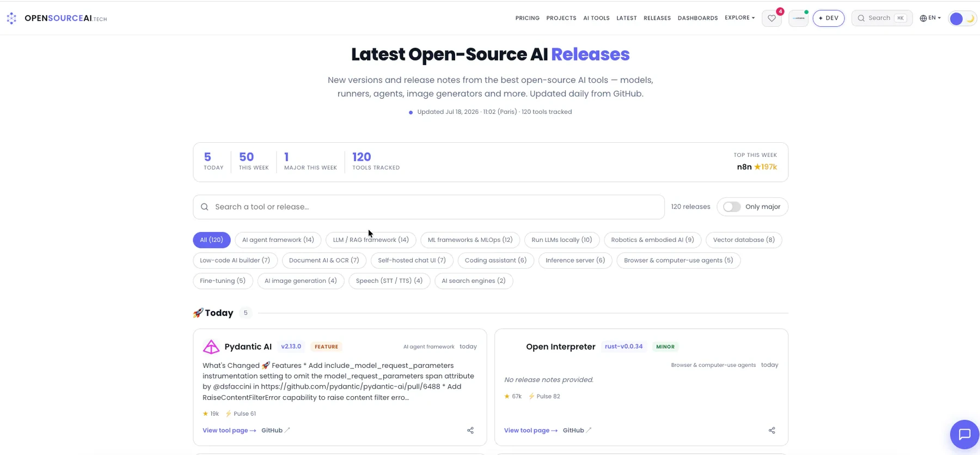Open the EN language dropdown
The image size is (980, 455).
(930, 18)
